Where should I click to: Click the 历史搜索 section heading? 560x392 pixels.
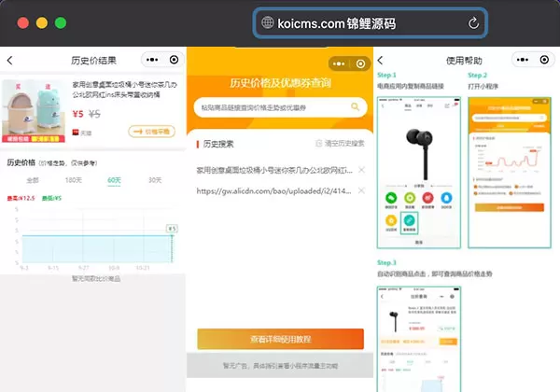[x=218, y=144]
